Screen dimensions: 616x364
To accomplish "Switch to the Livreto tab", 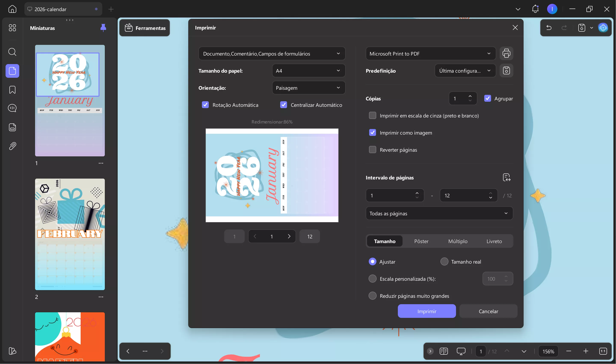I will pyautogui.click(x=494, y=241).
